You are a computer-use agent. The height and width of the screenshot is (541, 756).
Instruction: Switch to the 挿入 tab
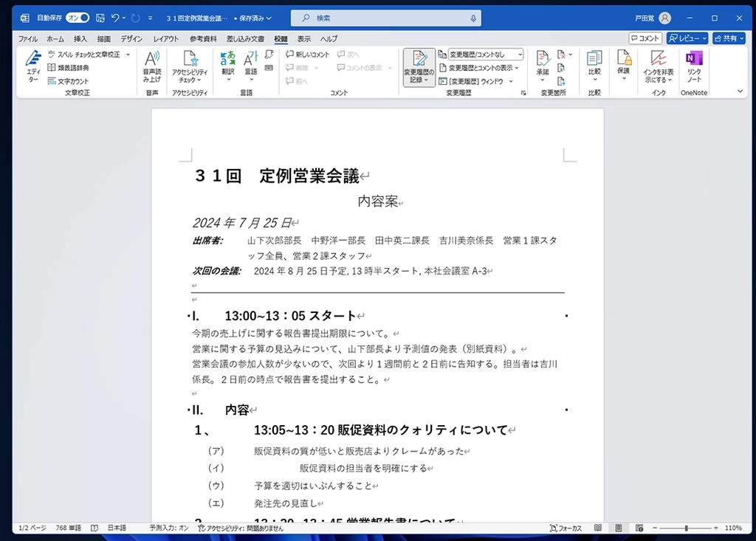point(80,39)
